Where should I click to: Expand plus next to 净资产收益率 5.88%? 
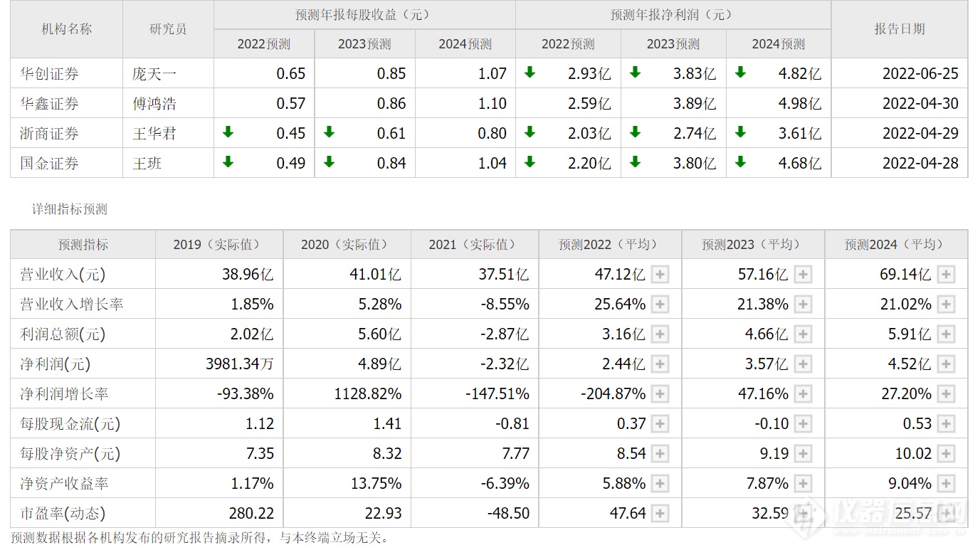(660, 484)
